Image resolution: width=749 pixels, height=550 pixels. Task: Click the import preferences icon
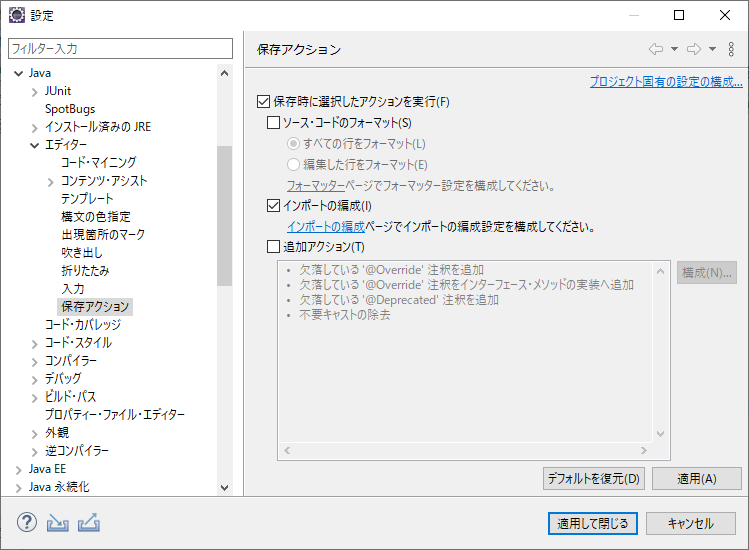point(57,523)
